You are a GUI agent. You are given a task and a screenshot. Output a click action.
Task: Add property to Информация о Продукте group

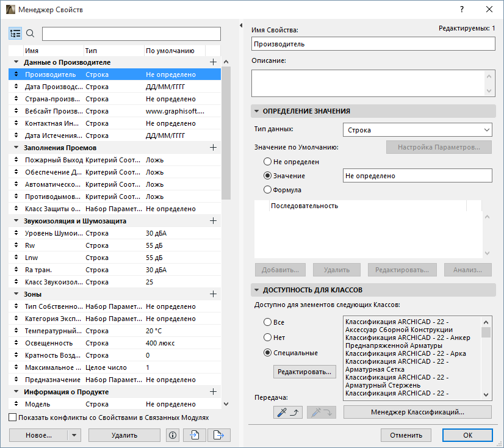point(213,392)
